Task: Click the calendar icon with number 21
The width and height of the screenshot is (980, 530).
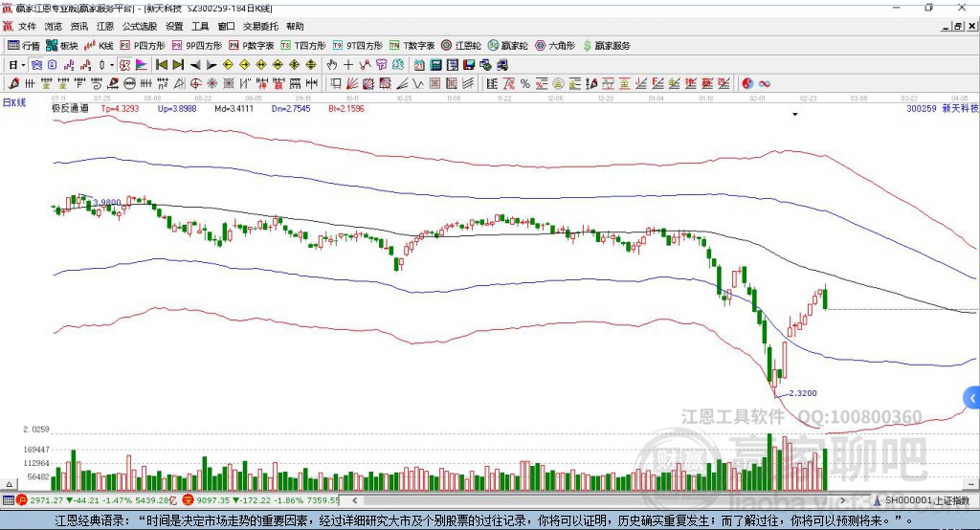Action: [x=419, y=65]
